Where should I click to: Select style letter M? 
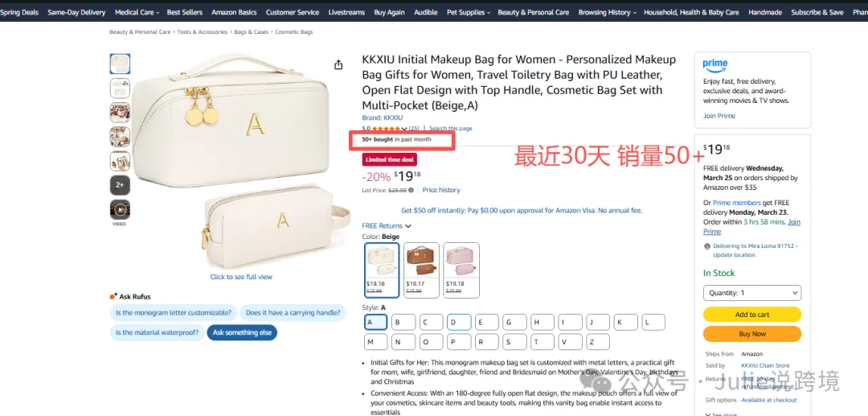(x=376, y=342)
